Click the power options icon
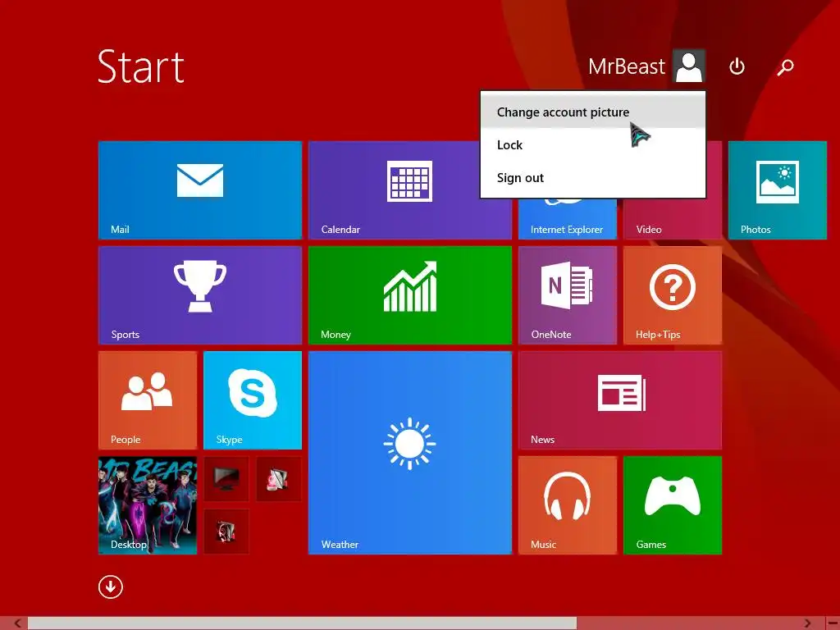The height and width of the screenshot is (630, 840). (x=737, y=66)
